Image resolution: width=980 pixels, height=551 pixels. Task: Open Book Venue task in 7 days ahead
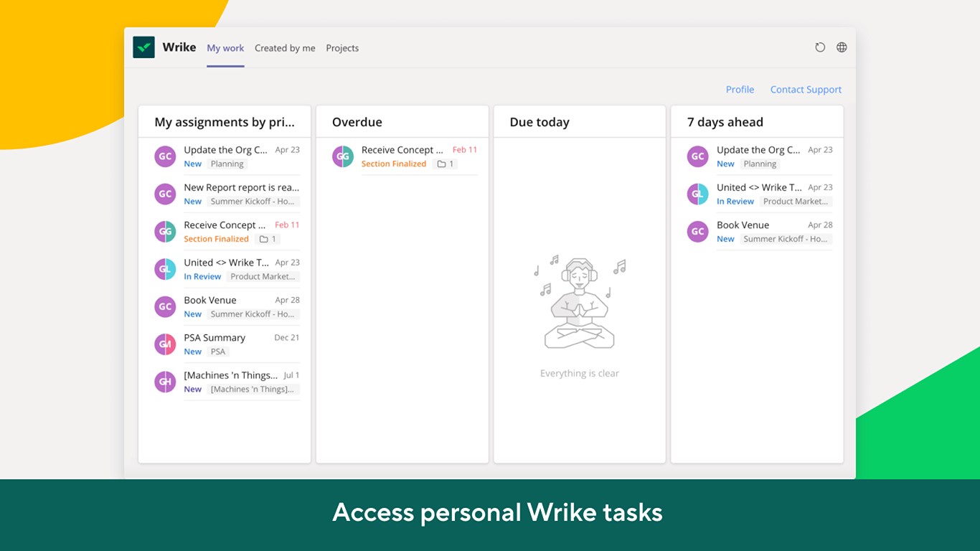pyautogui.click(x=743, y=225)
